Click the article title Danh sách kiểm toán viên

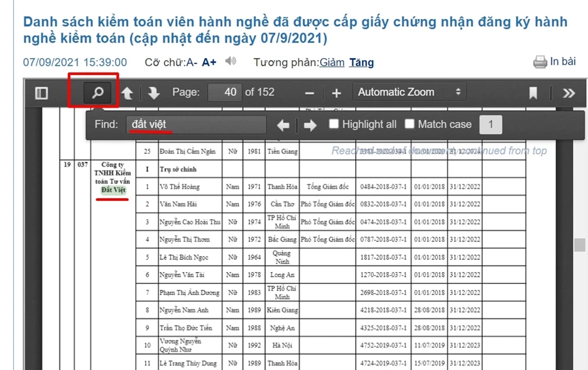[295, 30]
